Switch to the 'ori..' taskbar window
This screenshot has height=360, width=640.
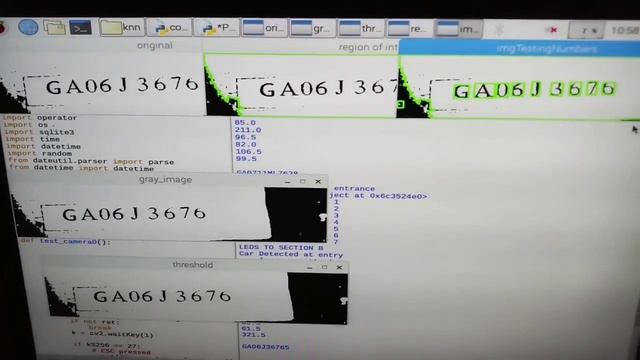[264, 28]
